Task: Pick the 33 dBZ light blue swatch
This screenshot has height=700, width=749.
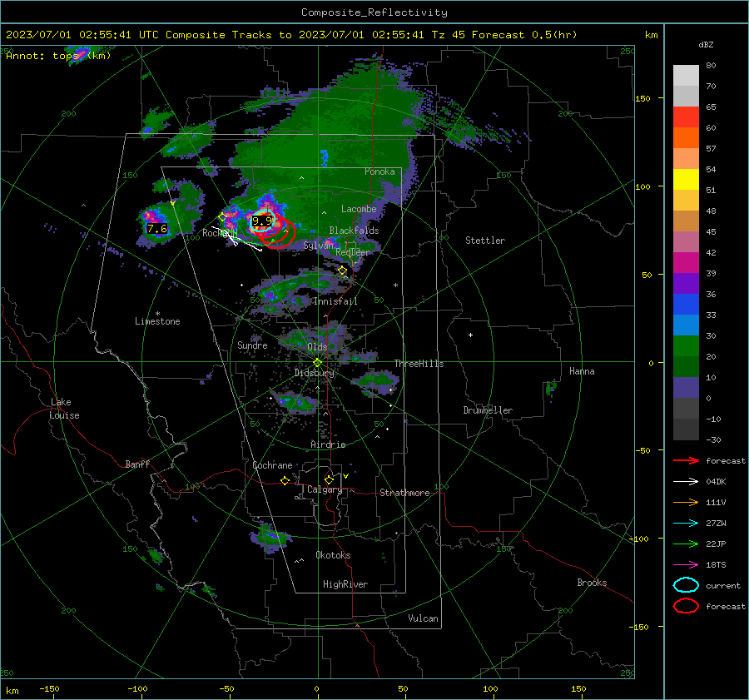Action: (x=686, y=325)
